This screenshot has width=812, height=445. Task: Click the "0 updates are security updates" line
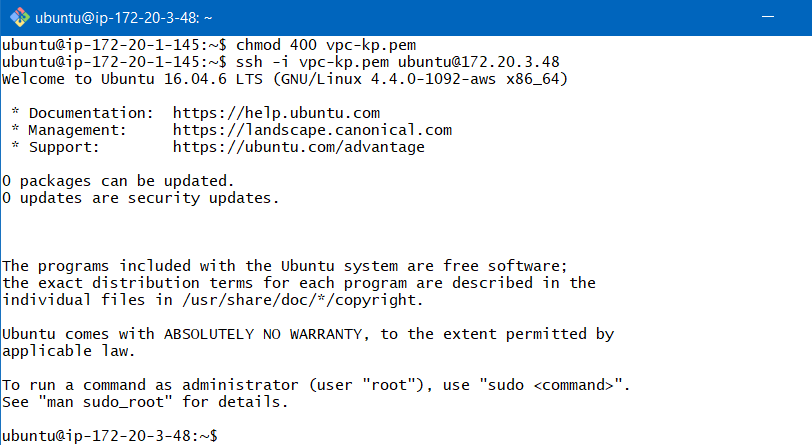pos(140,198)
